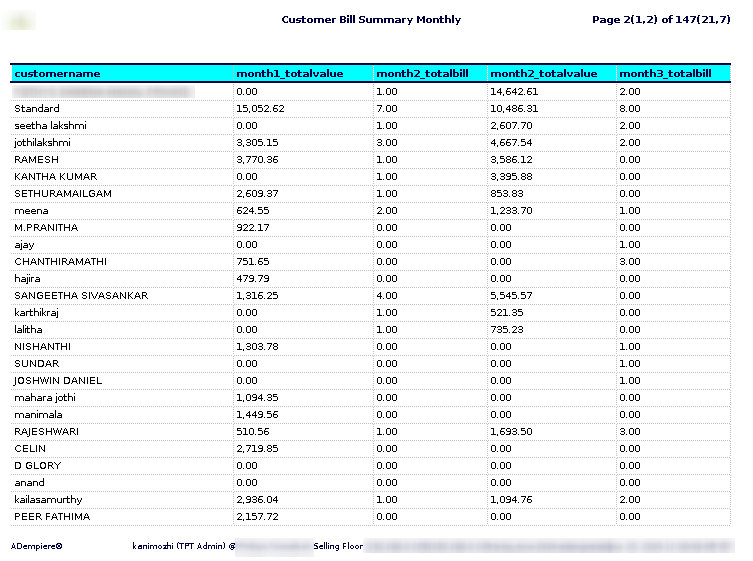753x561 pixels.
Task: Select the karthikraj customer name
Action: coord(36,313)
